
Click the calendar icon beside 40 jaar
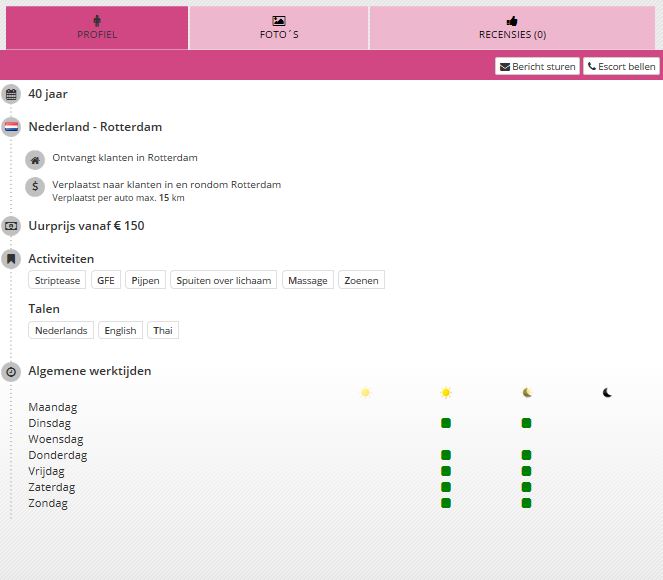tap(11, 94)
